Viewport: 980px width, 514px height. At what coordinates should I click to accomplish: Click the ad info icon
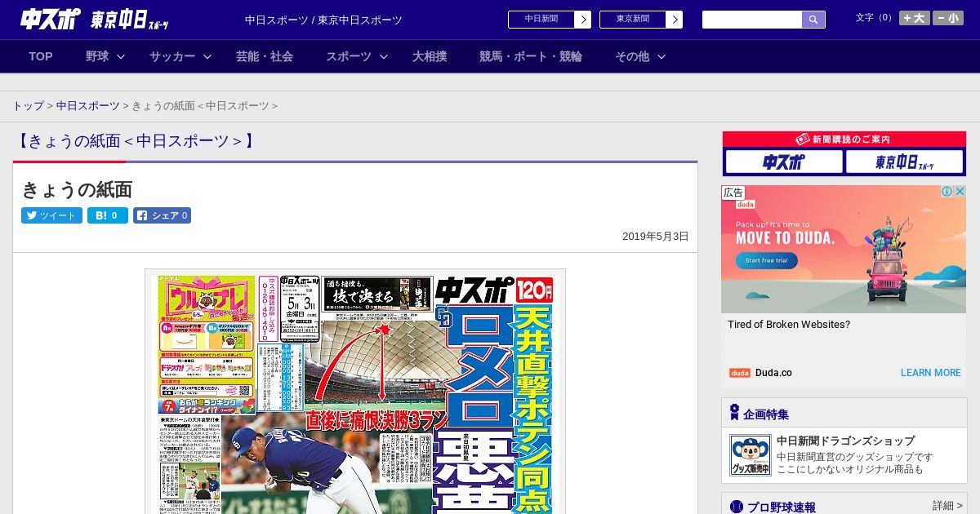tap(947, 192)
